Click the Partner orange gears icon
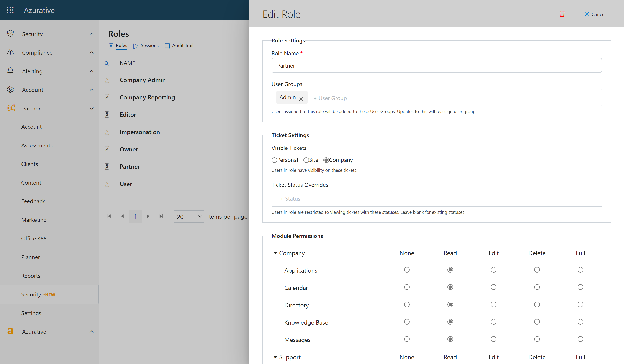Screen dimensions: 624x364 pyautogui.click(x=11, y=108)
